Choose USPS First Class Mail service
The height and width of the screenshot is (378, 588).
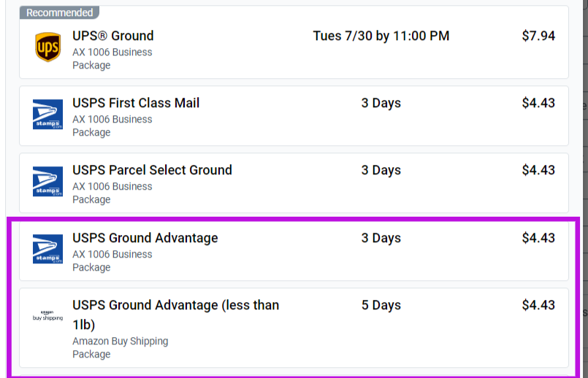point(136,103)
